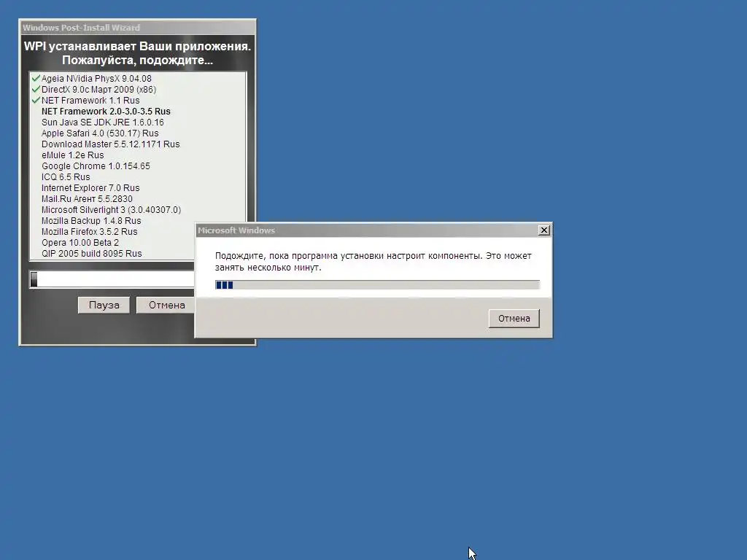Click the component setup progress bar
The image size is (747, 560).
coord(377,285)
